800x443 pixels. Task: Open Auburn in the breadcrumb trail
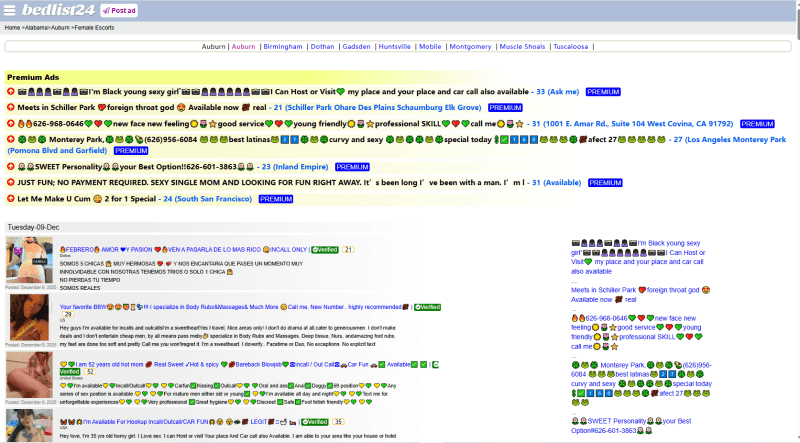[60, 28]
